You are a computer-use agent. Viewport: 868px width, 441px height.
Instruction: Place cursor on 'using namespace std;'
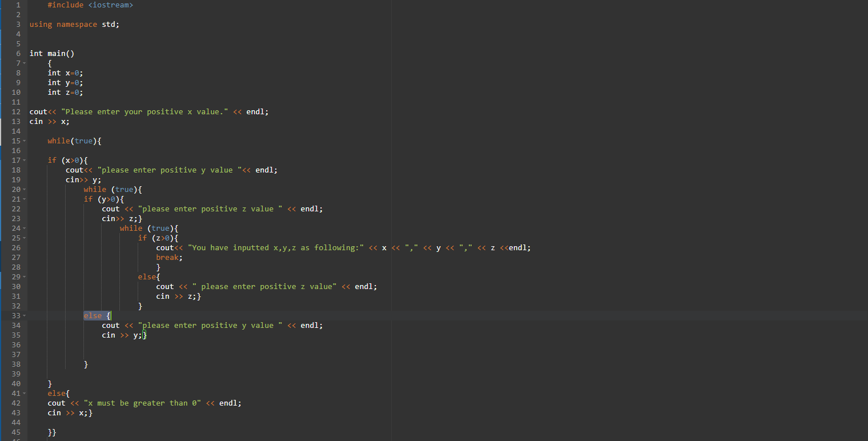(75, 24)
